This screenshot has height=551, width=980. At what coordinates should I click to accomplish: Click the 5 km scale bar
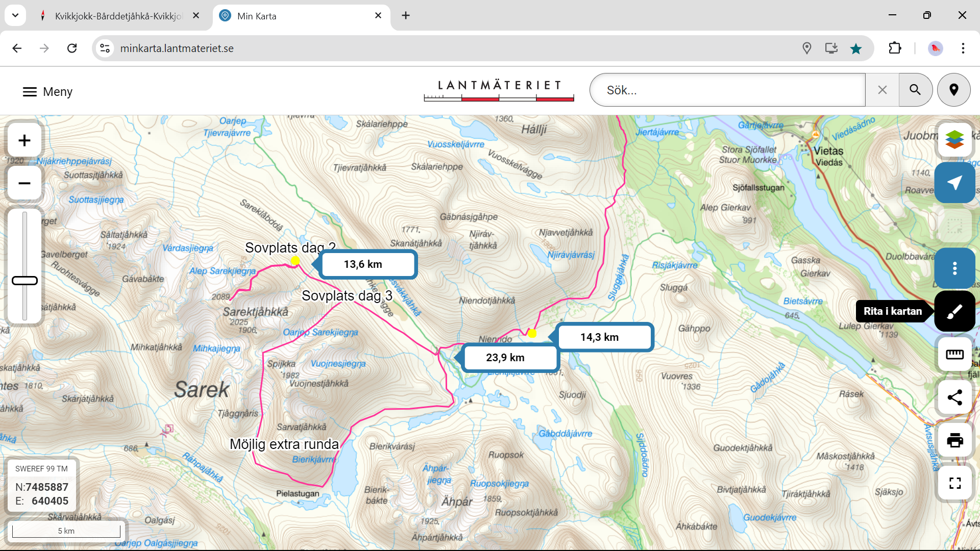point(66,531)
